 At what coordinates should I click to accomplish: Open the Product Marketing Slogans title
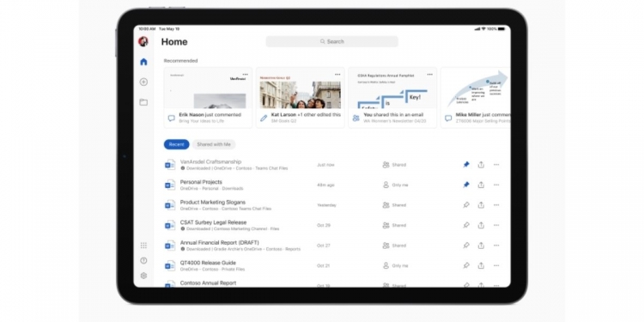point(213,202)
